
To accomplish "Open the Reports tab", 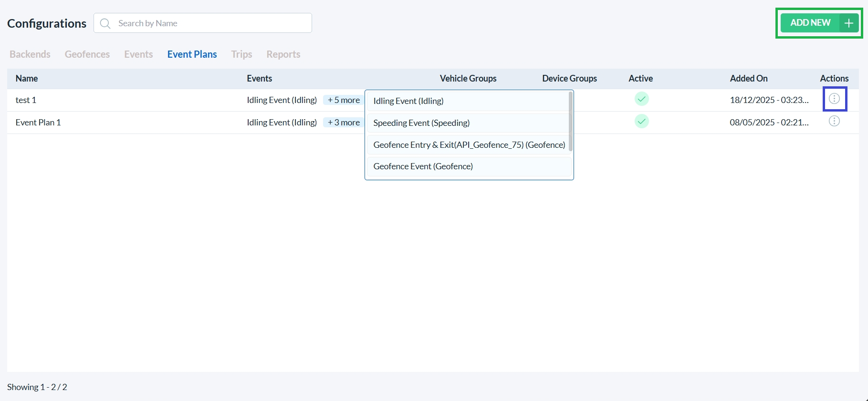I will click(283, 54).
